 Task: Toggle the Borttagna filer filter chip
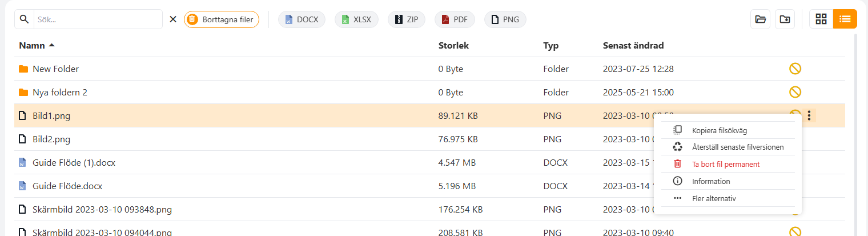(x=222, y=19)
